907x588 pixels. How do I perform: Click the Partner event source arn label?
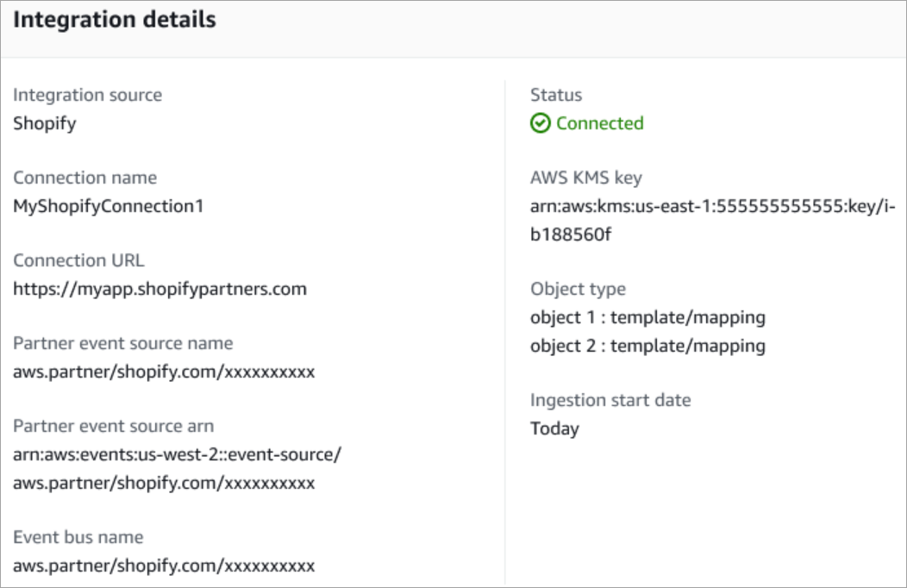click(113, 426)
